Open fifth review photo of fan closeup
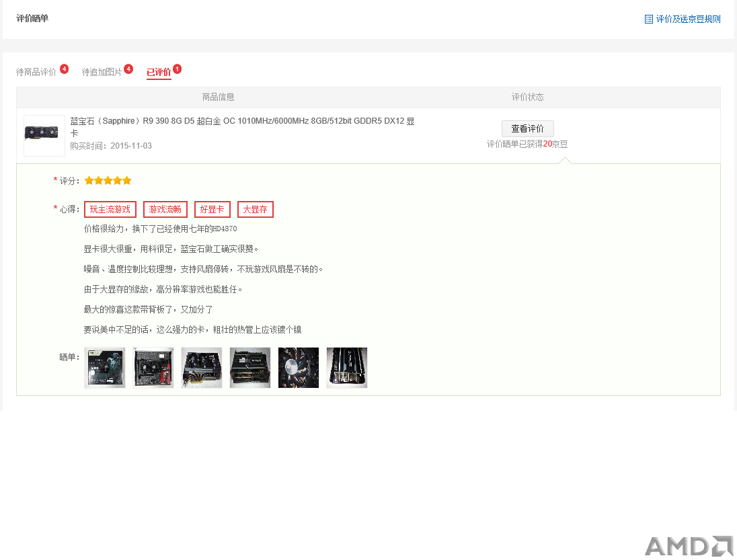Image resolution: width=737 pixels, height=560 pixels. click(299, 368)
